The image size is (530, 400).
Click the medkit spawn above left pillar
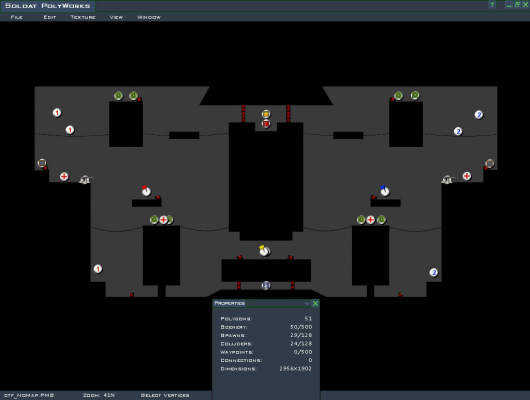[x=164, y=220]
